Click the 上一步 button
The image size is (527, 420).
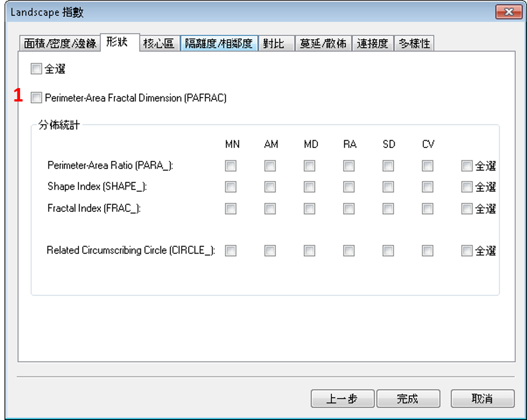[x=343, y=399]
